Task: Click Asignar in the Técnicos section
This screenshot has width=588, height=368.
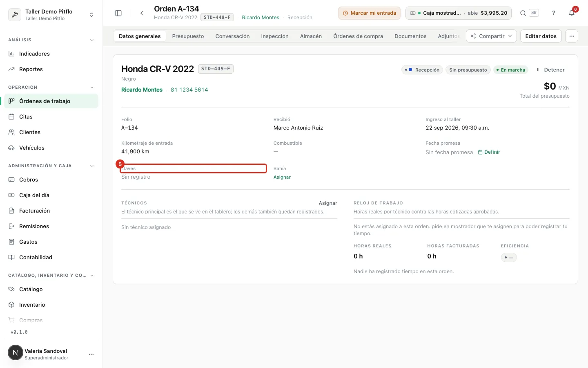Action: coord(328,203)
